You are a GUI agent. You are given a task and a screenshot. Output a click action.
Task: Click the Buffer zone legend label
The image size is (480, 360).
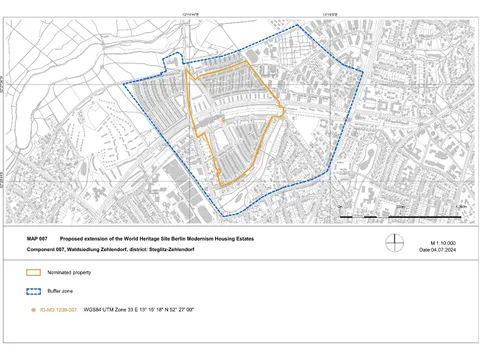[60, 291]
